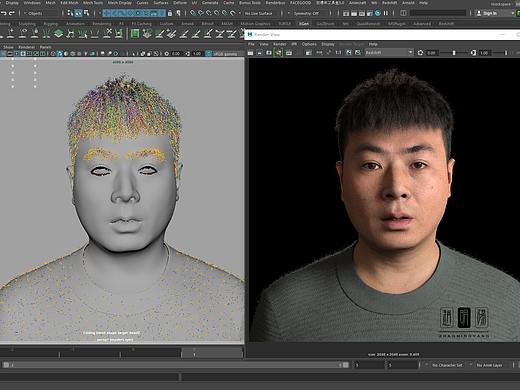Click the green layered planes XGen shelf icon
The height and width of the screenshot is (390, 520).
58,33
